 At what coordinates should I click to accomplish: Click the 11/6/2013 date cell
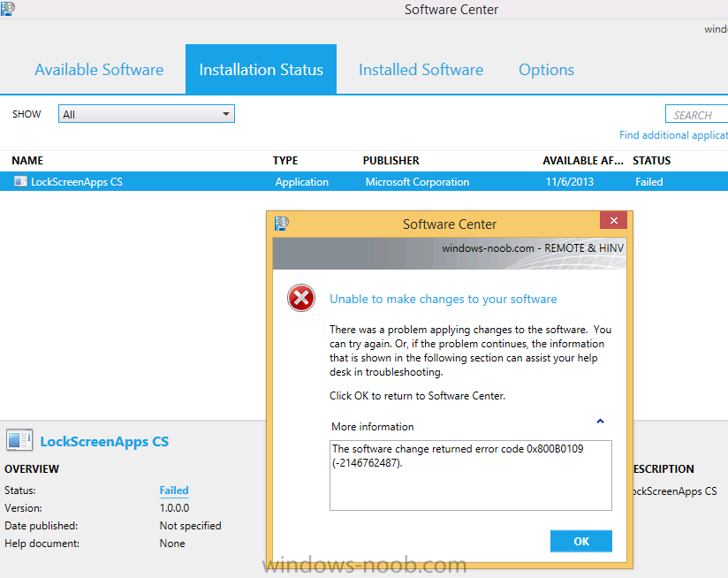click(570, 182)
